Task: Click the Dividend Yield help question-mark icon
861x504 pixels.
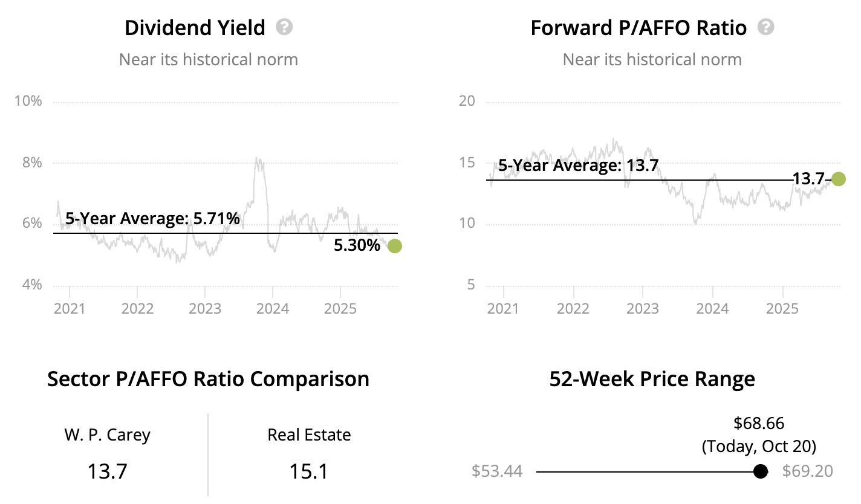Action: (284, 27)
